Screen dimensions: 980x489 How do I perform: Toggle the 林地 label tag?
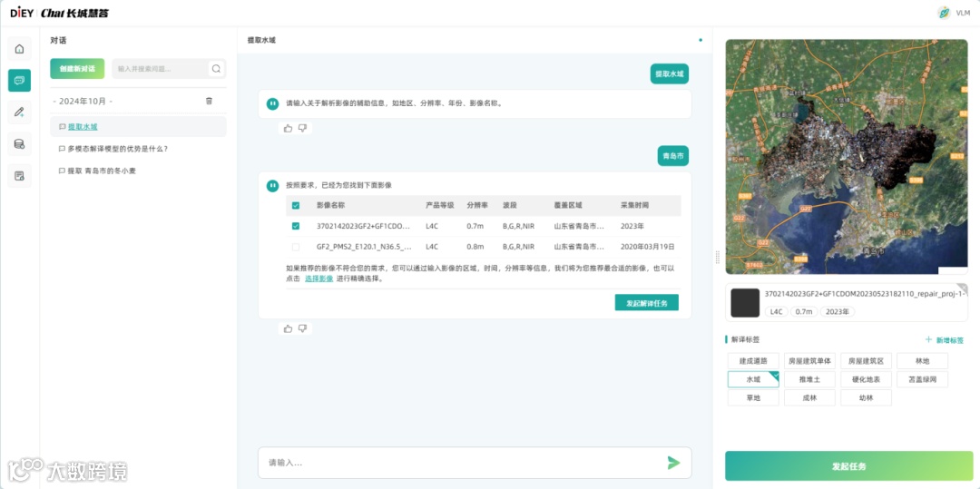[x=922, y=361]
